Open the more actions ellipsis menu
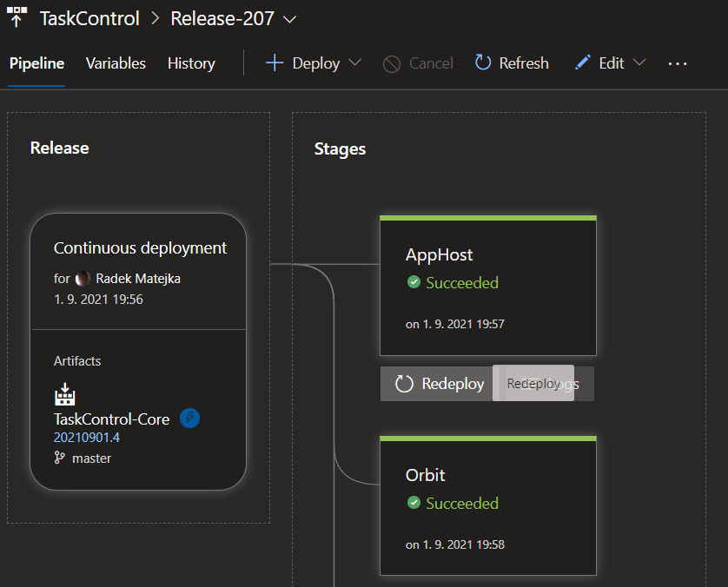Screen dimensions: 728x587 click(x=678, y=63)
